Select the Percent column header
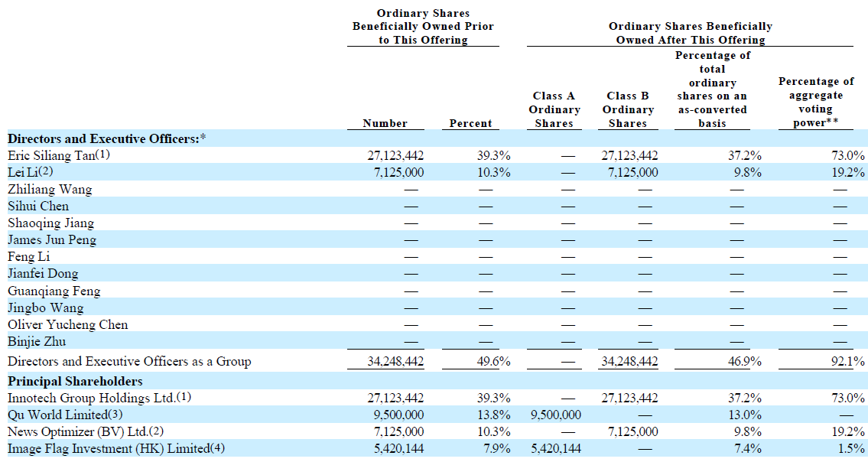This screenshot has width=868, height=462. 470,123
